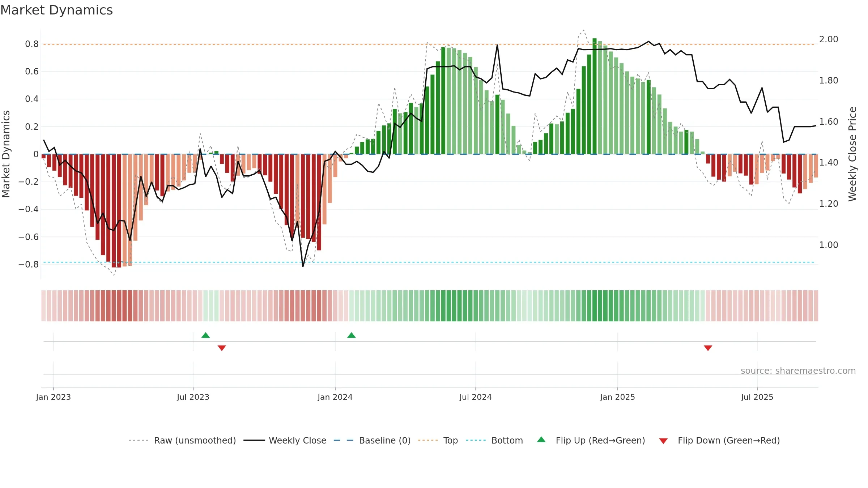868x488 pixels.
Task: Click the green Flip Up legend triangle icon
Action: [541, 440]
